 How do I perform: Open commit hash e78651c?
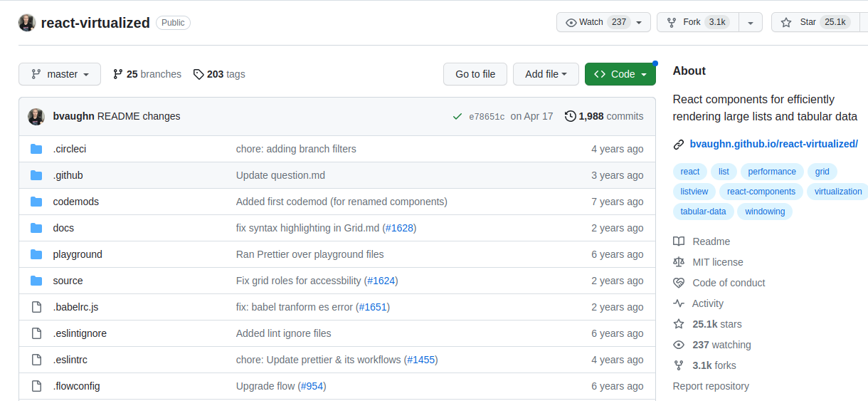487,116
